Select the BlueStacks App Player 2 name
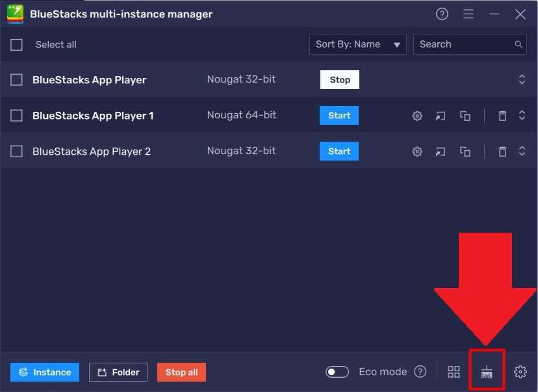 pyautogui.click(x=92, y=151)
